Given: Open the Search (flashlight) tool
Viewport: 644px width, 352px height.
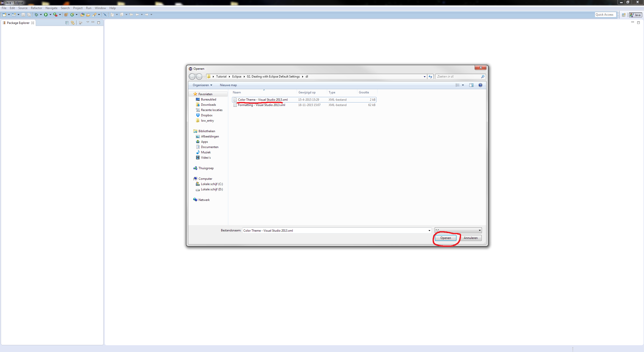Looking at the screenshot, I should [x=95, y=15].
